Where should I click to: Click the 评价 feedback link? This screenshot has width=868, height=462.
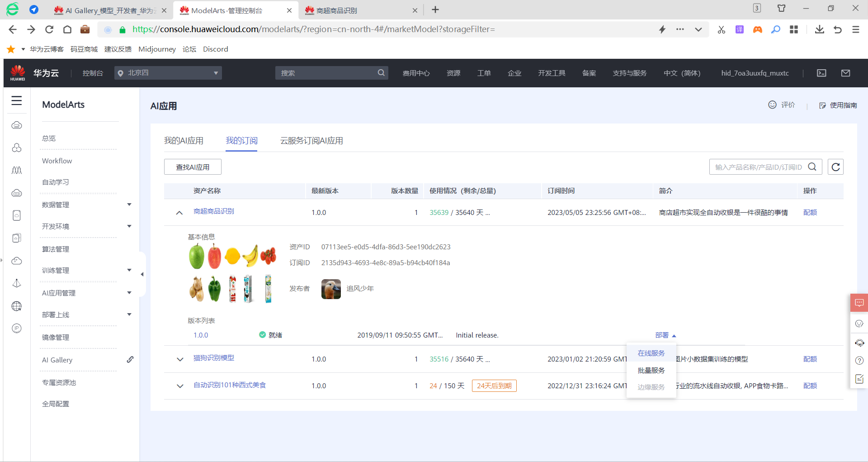782,105
